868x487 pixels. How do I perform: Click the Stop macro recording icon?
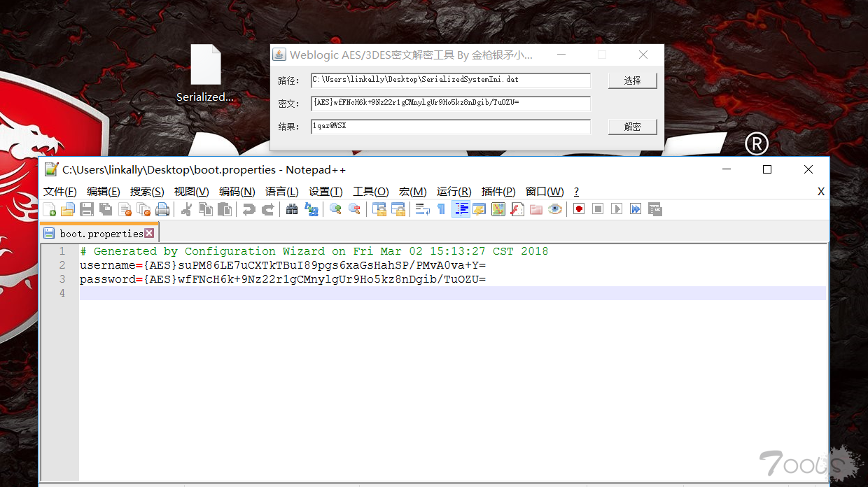click(x=598, y=209)
